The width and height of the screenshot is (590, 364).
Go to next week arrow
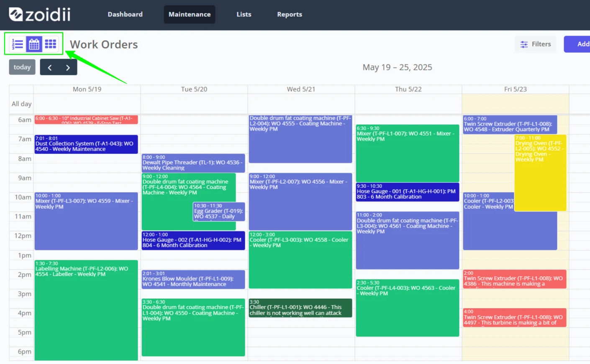[x=68, y=67]
